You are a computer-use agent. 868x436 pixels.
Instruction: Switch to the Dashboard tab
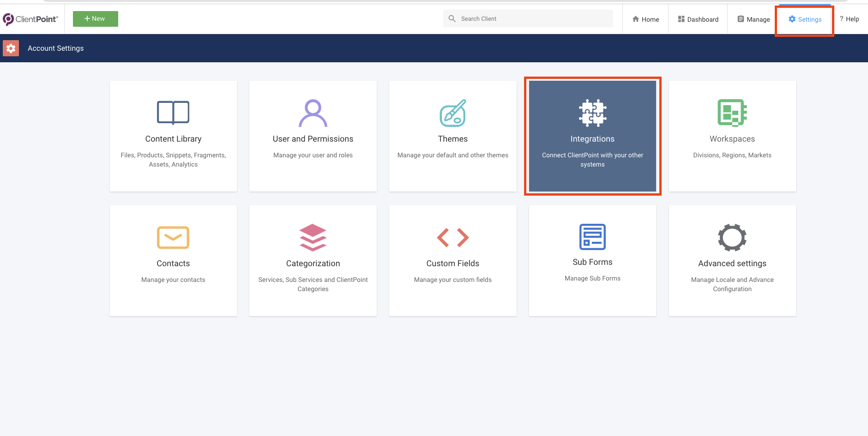[x=698, y=19]
